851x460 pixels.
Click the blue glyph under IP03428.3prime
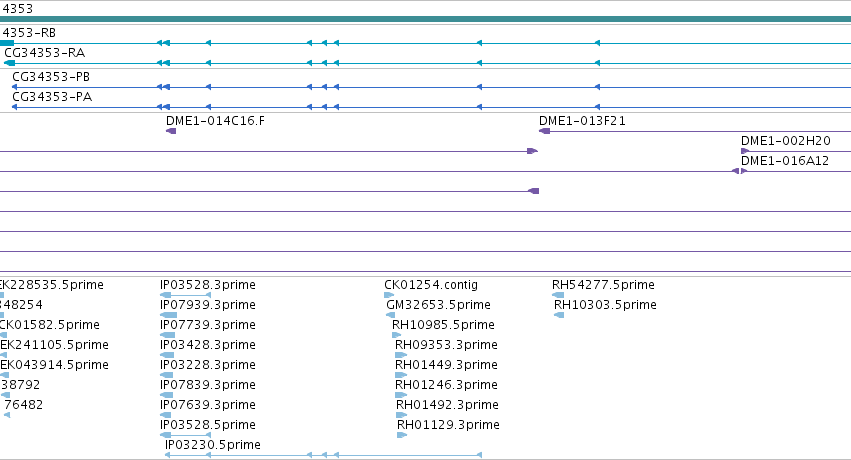pyautogui.click(x=167, y=355)
